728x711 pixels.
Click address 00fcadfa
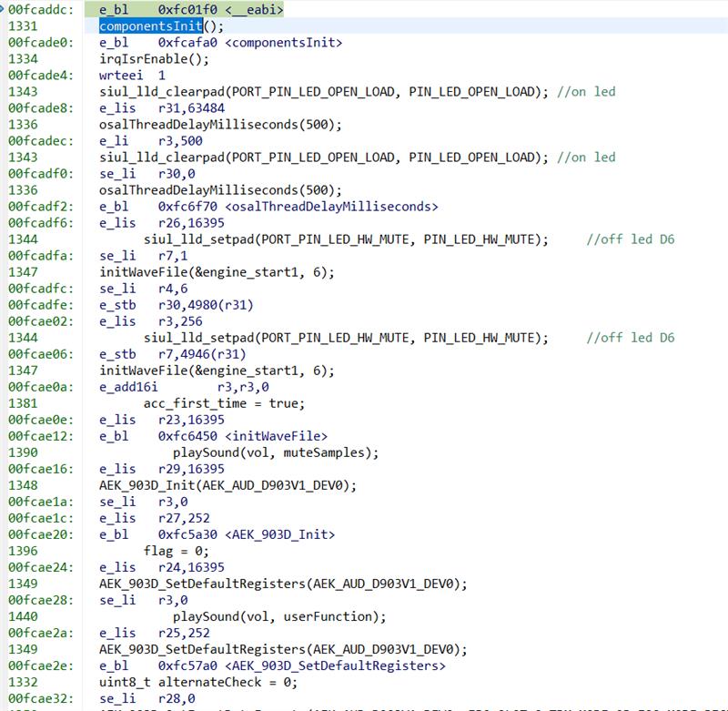[x=40, y=256]
